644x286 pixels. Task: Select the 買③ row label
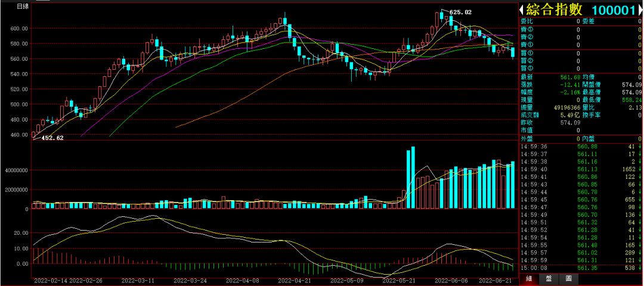[x=526, y=68]
